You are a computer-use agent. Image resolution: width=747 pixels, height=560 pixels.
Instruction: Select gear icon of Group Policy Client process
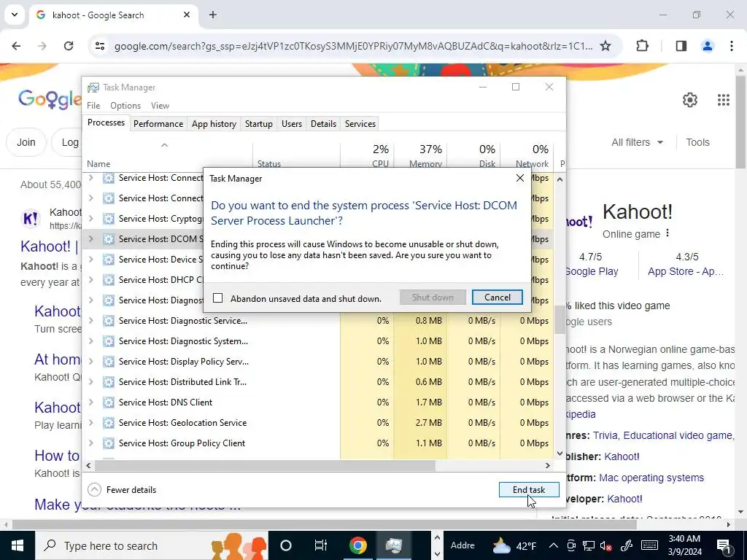tap(109, 443)
